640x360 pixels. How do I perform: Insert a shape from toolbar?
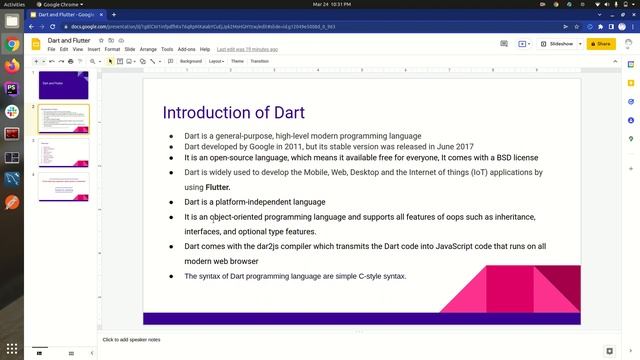(142, 61)
